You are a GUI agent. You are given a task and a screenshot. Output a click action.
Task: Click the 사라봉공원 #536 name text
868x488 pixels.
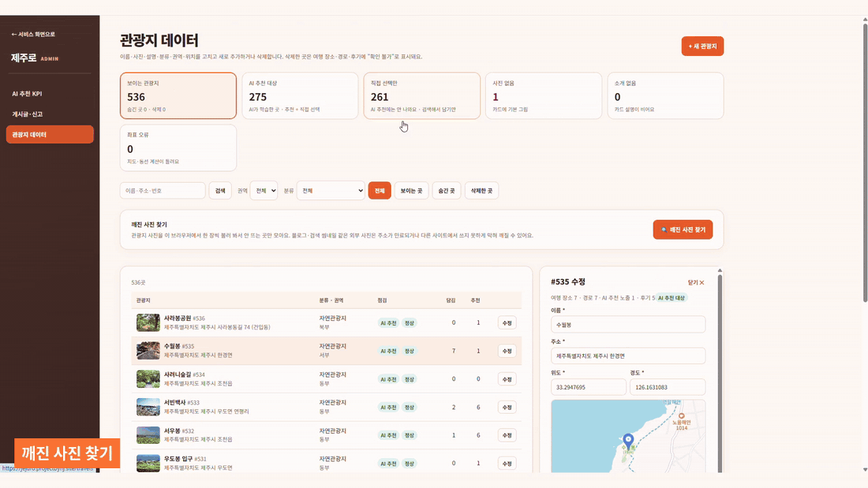(185, 319)
